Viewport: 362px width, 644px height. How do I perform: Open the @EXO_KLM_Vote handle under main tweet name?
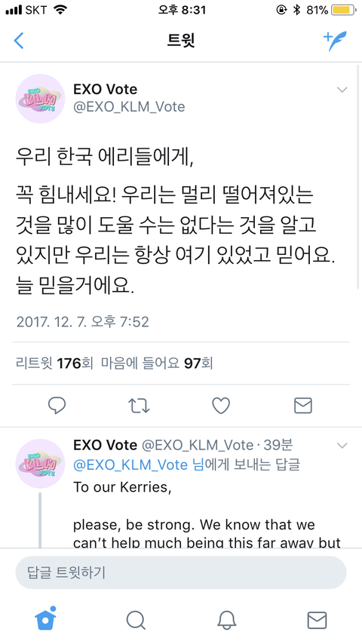(x=129, y=107)
